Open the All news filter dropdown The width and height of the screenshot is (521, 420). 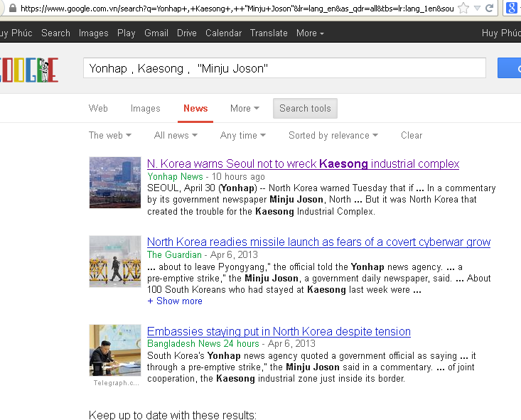[x=176, y=135]
